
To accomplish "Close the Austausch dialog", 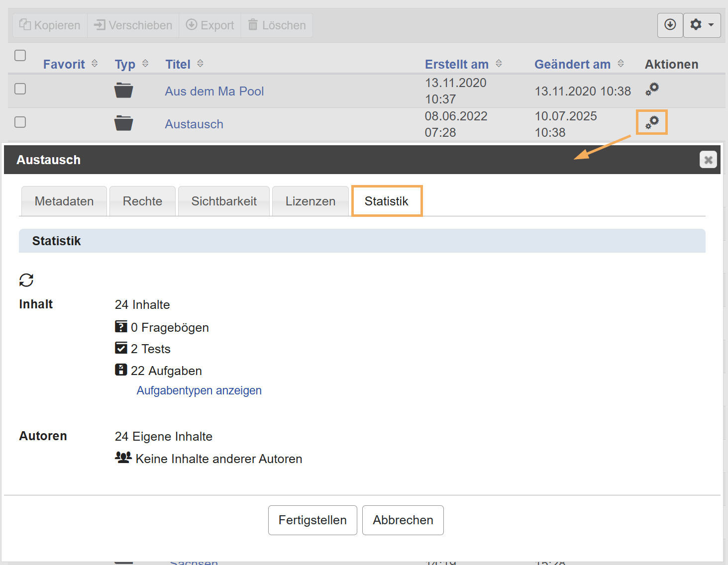I will pos(708,160).
